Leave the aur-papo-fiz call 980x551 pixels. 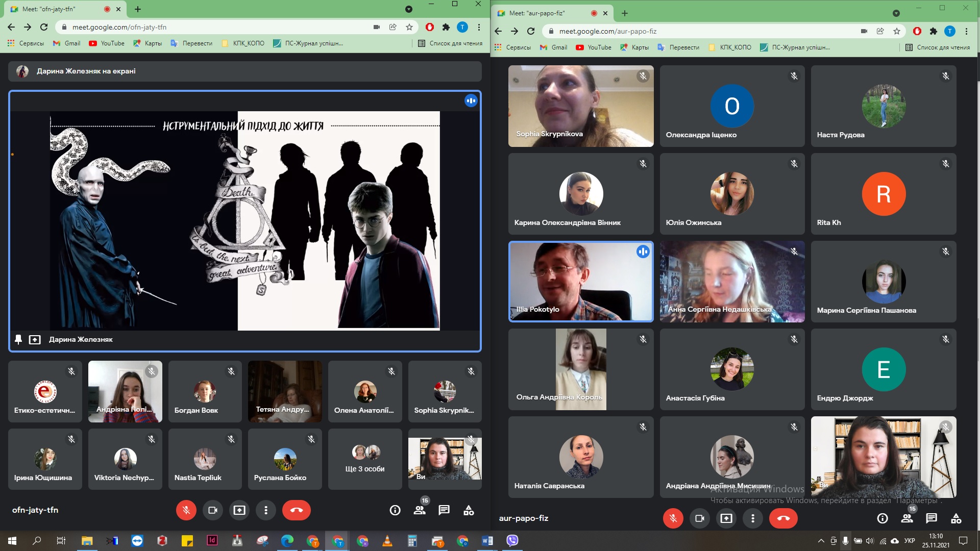[783, 518]
